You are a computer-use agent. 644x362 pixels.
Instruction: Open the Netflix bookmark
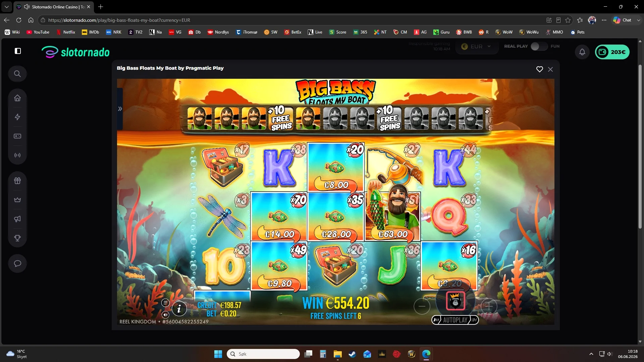pyautogui.click(x=66, y=32)
